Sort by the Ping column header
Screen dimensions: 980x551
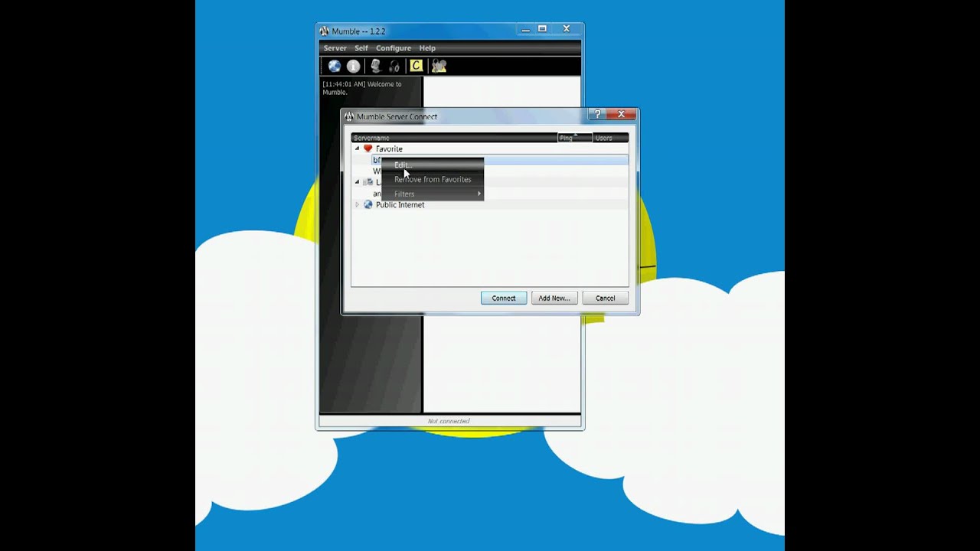(575, 138)
